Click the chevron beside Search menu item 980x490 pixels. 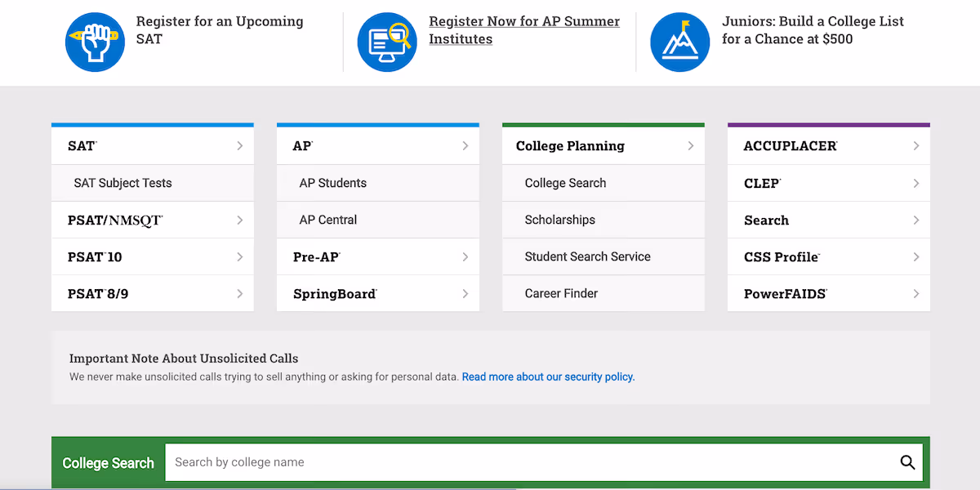(x=915, y=220)
